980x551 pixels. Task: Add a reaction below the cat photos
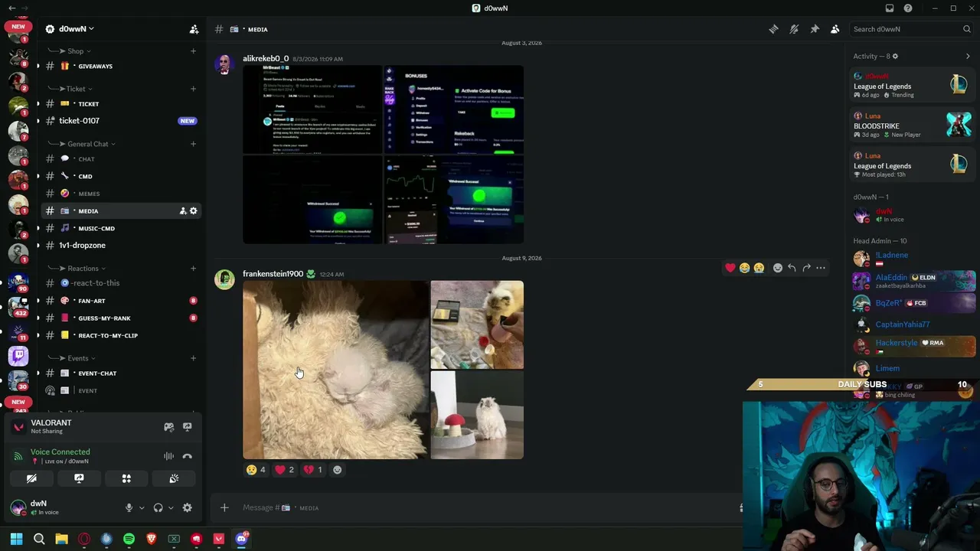(338, 470)
